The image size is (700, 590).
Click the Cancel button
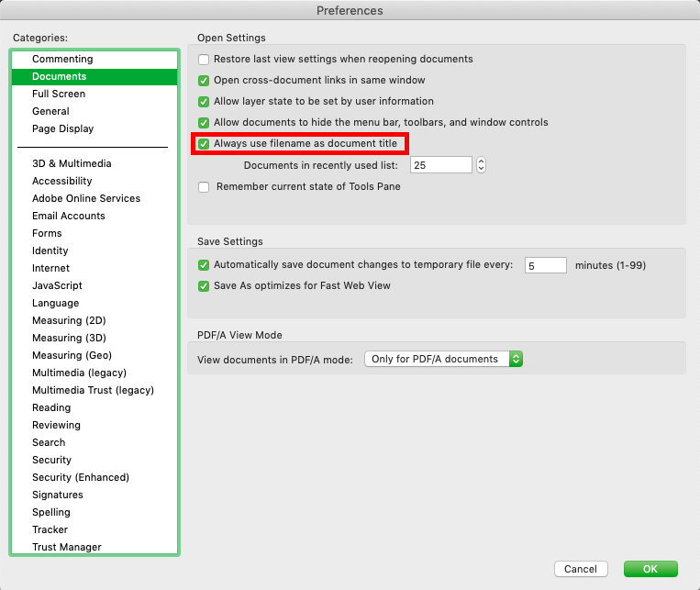pyautogui.click(x=581, y=569)
